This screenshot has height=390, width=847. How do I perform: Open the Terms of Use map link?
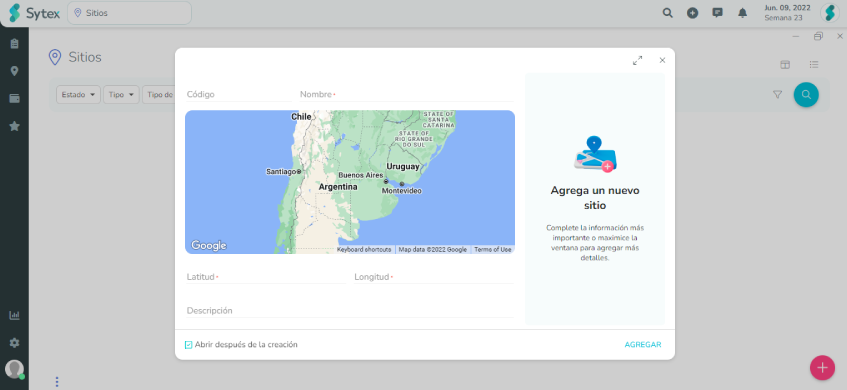pyautogui.click(x=493, y=250)
